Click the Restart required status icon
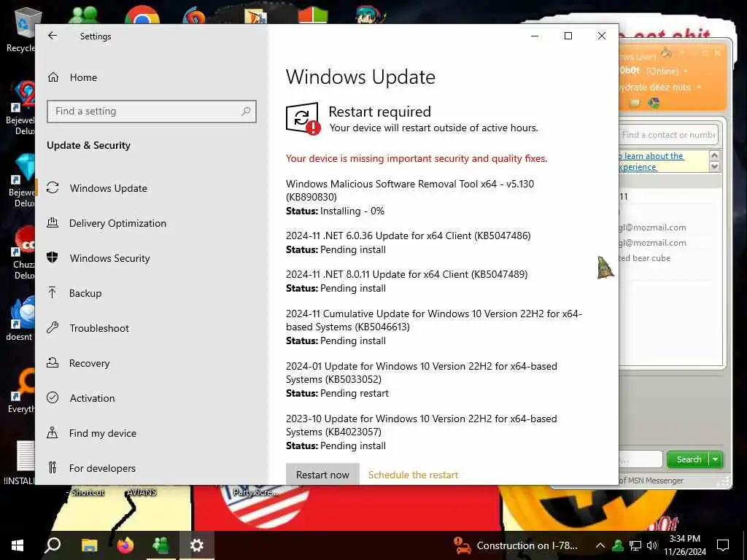 [303, 119]
